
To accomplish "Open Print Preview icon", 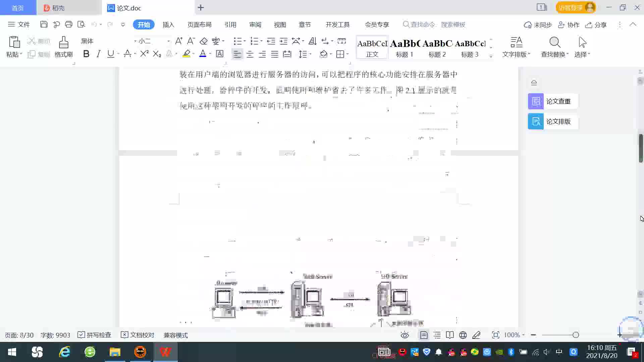I will [81, 24].
